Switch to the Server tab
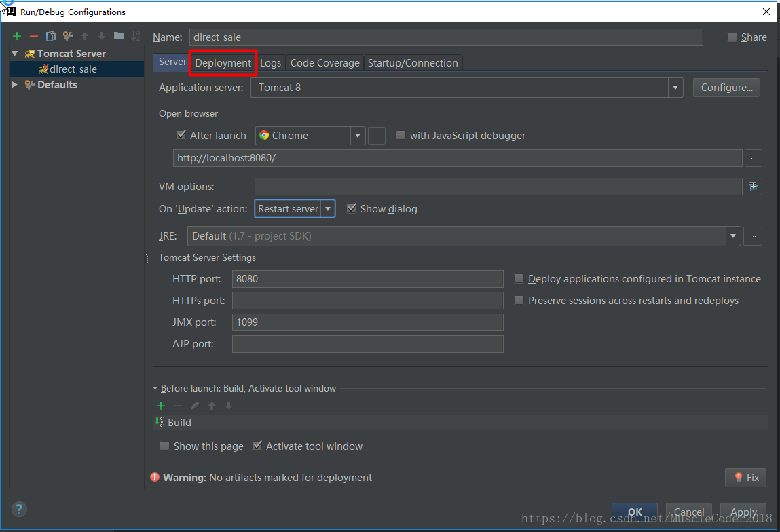This screenshot has height=532, width=780. [x=172, y=62]
